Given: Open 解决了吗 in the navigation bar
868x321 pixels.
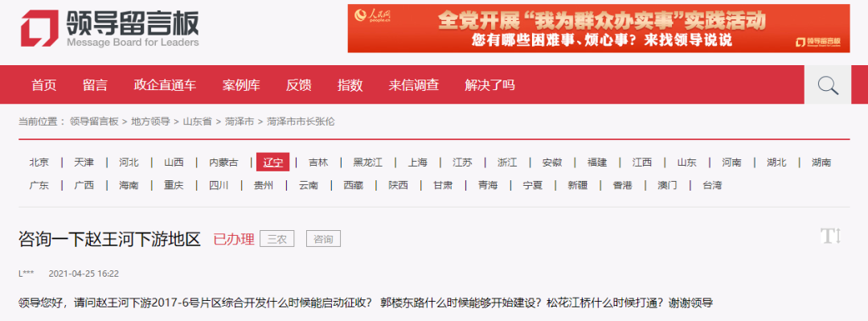Looking at the screenshot, I should pyautogui.click(x=489, y=84).
